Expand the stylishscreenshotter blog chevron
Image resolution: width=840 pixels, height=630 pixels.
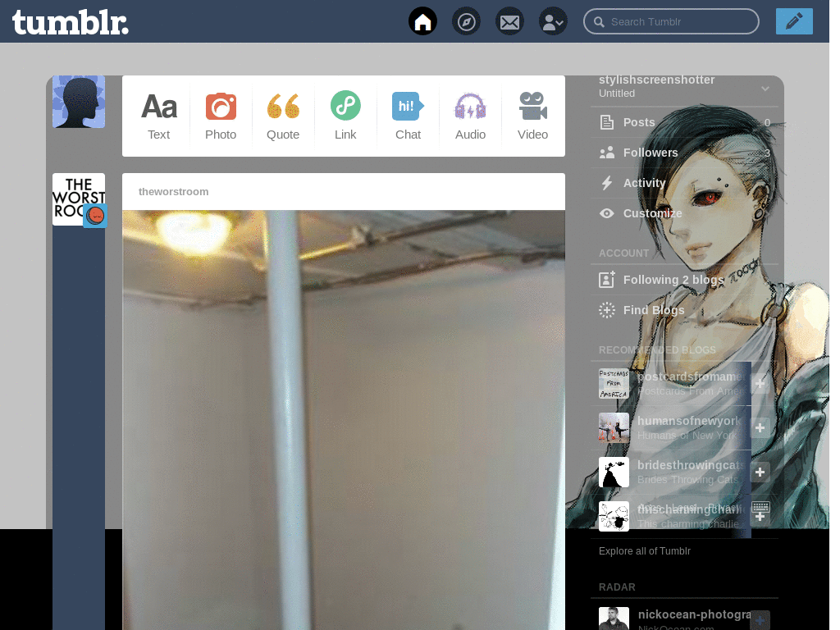(x=765, y=89)
